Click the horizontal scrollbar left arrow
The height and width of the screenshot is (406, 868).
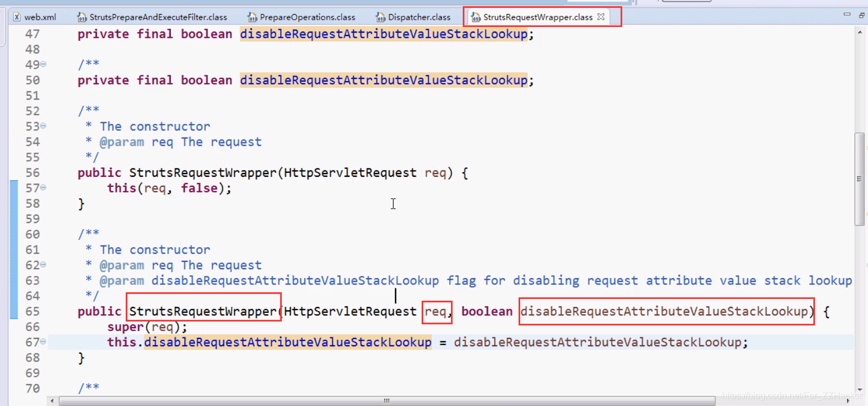52,401
